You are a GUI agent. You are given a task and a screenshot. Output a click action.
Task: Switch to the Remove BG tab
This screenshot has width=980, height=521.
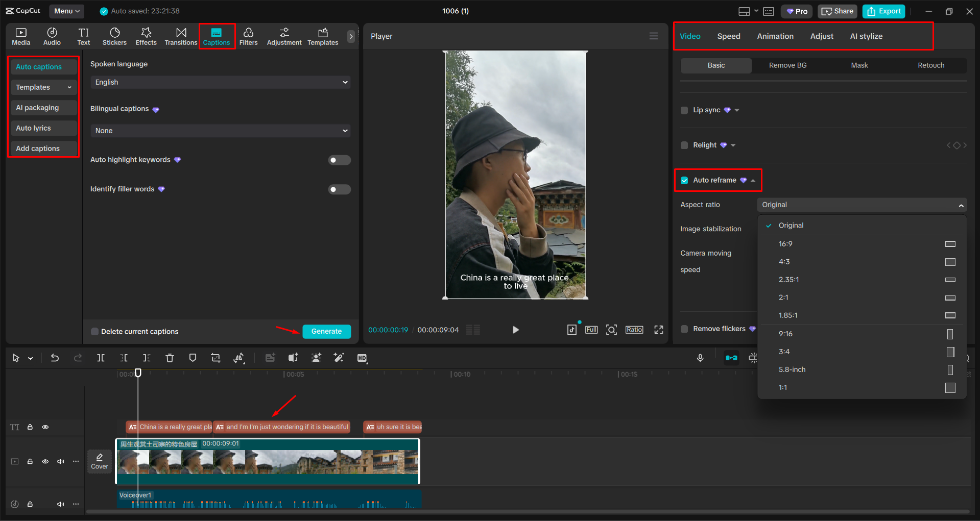pyautogui.click(x=787, y=65)
